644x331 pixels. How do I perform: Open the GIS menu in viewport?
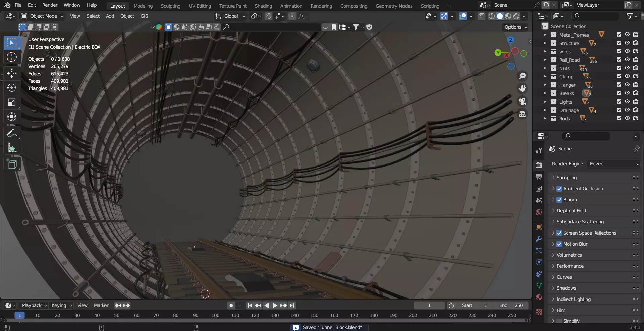point(144,16)
